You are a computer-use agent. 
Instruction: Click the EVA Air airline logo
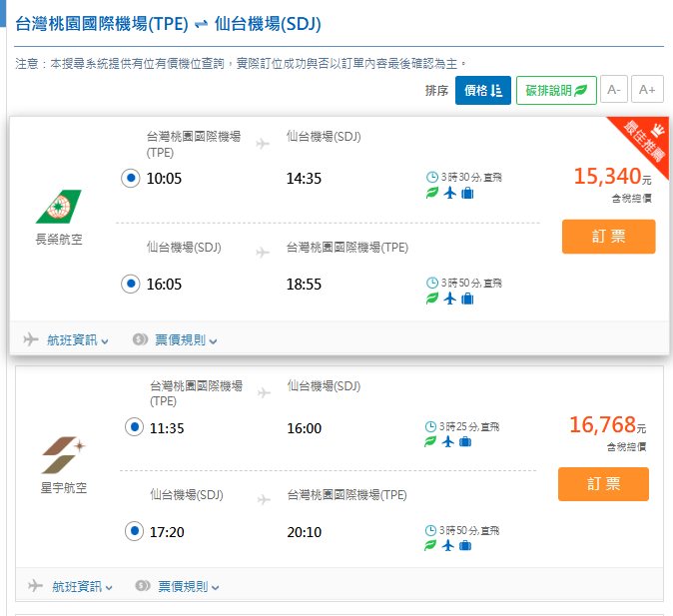click(59, 207)
